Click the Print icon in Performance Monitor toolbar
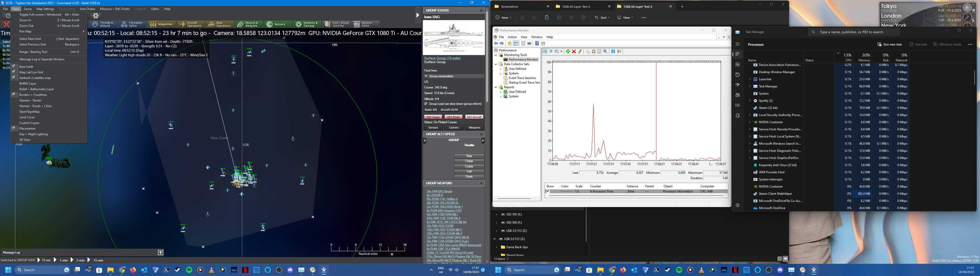 click(529, 43)
